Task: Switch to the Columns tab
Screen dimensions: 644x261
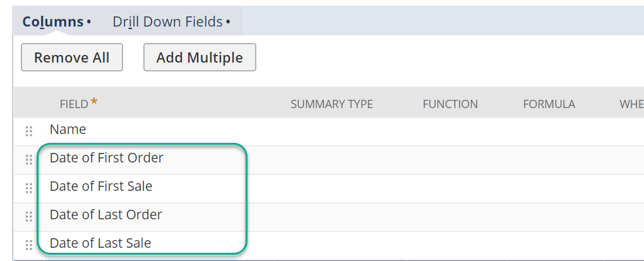Action: [x=53, y=21]
